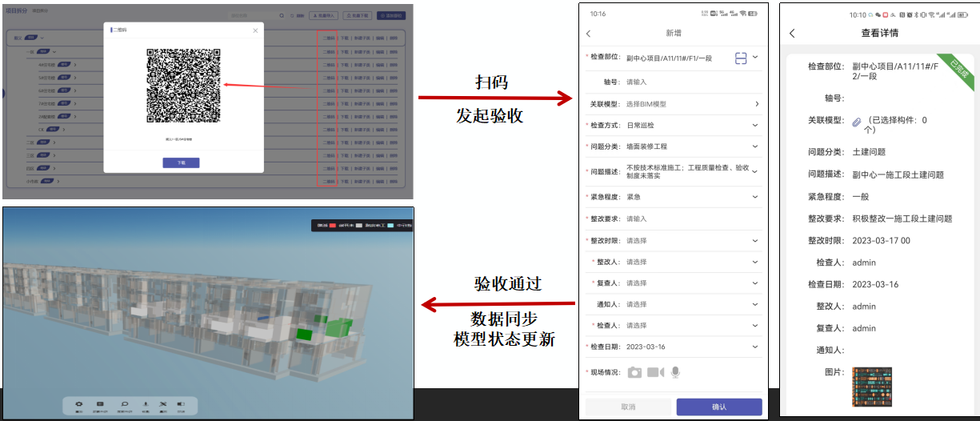The width and height of the screenshot is (980, 421).
Task: Tap the 问题分类 value 土建问题
Action: tap(869, 152)
